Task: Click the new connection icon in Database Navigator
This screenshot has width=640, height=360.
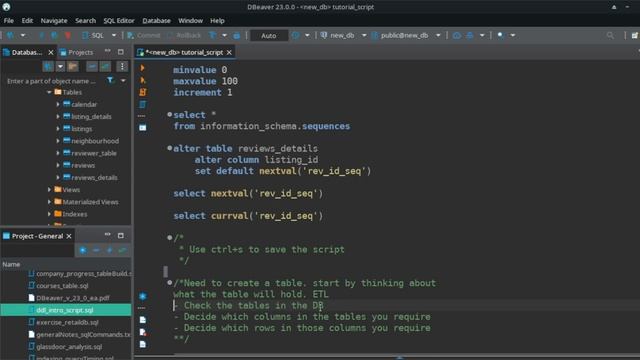Action: pyautogui.click(x=48, y=66)
